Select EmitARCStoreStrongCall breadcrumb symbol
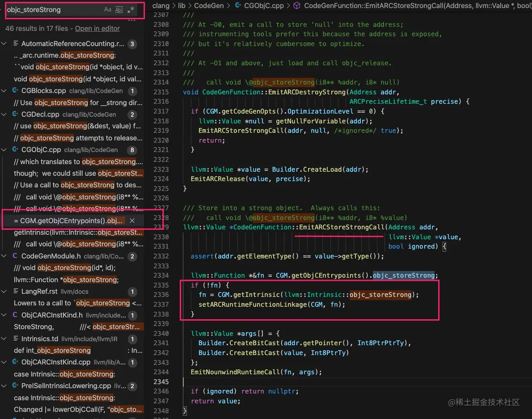532x419 pixels. pyautogui.click(x=418, y=5)
